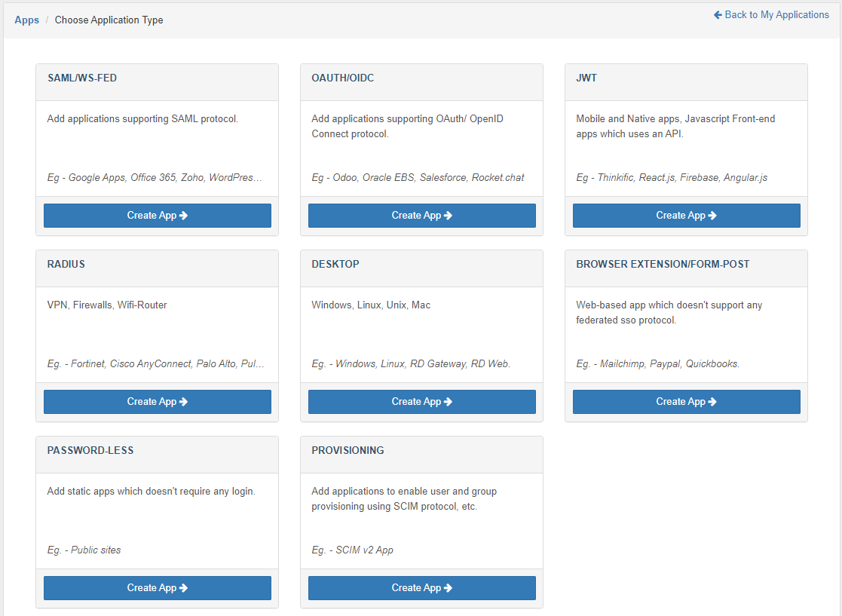Click the back arrow icon near My Applications
Screen dimensions: 842x616
tap(718, 15)
